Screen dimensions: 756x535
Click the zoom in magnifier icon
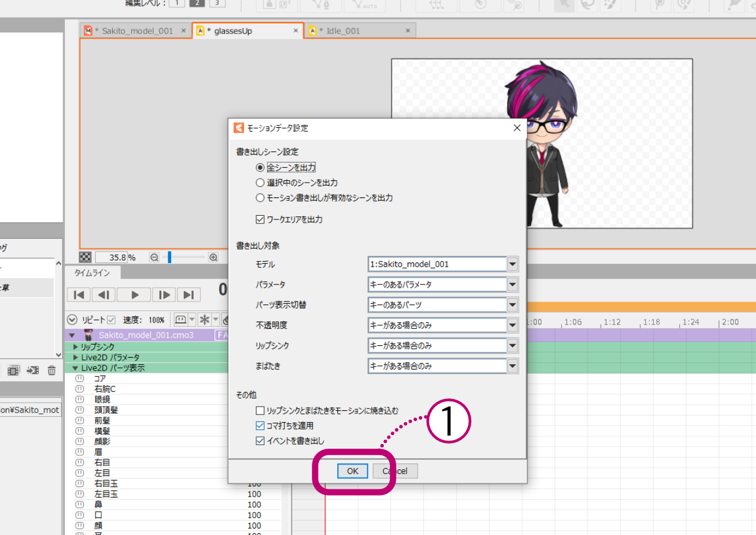tap(213, 257)
